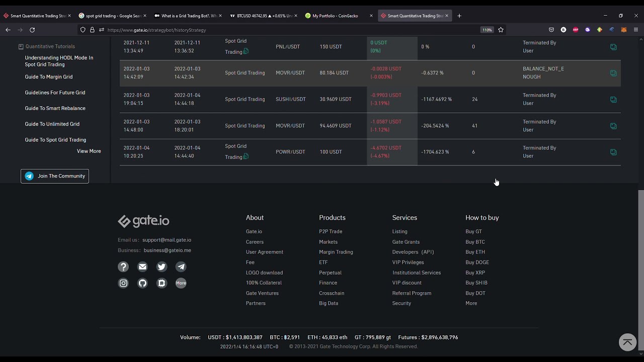This screenshot has width=644, height=362.
Task: Open Twitter icon in footer
Action: coord(162,267)
